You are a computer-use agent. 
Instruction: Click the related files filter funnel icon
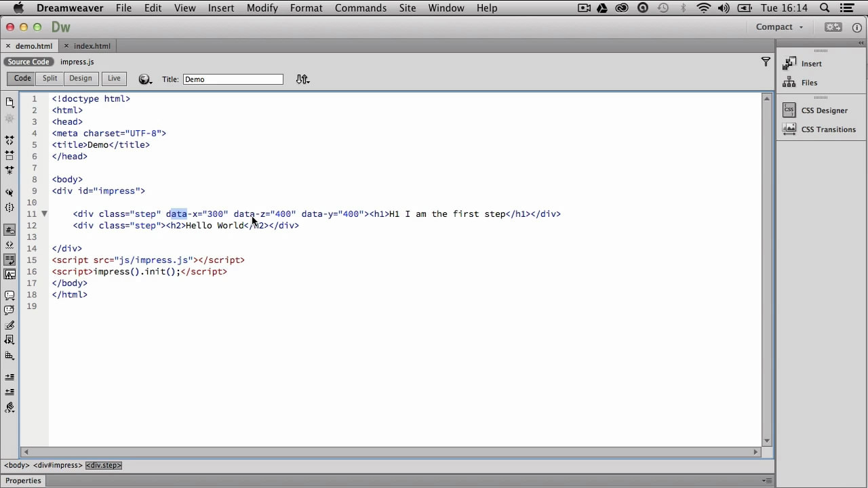[766, 62]
